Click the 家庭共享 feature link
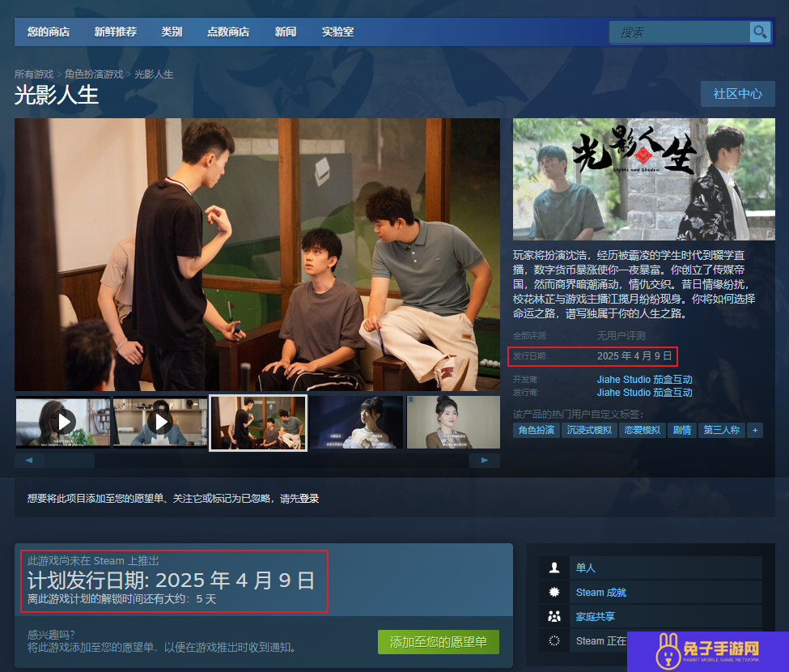Image resolution: width=789 pixels, height=672 pixels. (596, 617)
